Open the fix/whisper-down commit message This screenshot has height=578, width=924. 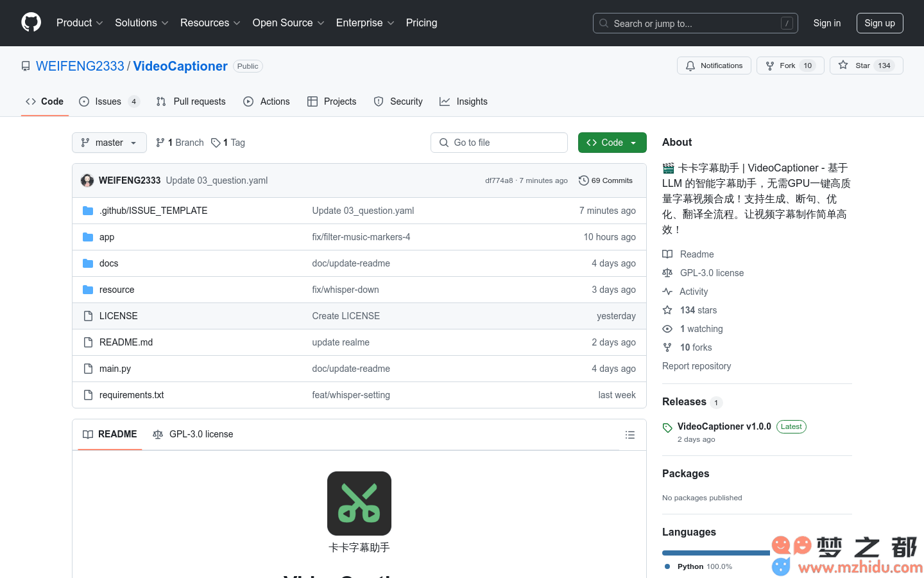pyautogui.click(x=345, y=290)
